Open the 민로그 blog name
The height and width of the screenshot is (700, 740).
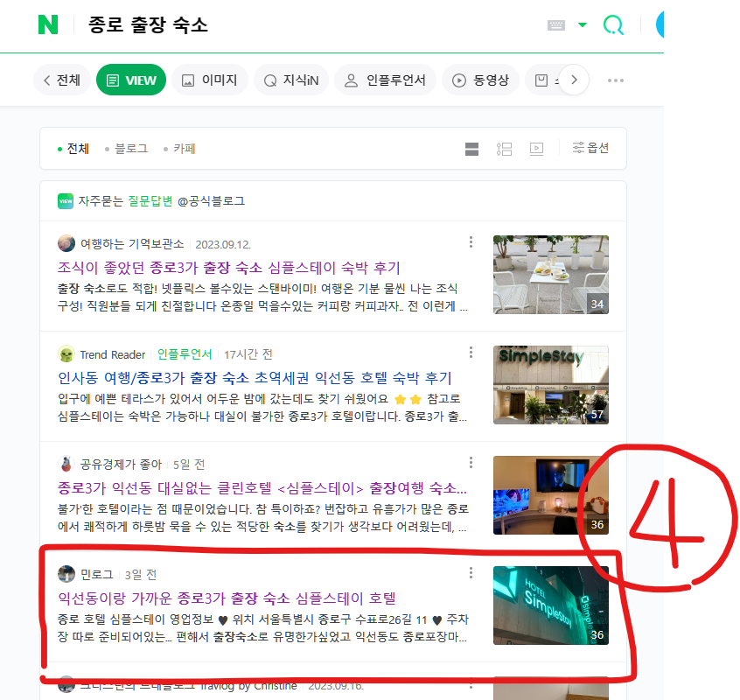(x=97, y=575)
